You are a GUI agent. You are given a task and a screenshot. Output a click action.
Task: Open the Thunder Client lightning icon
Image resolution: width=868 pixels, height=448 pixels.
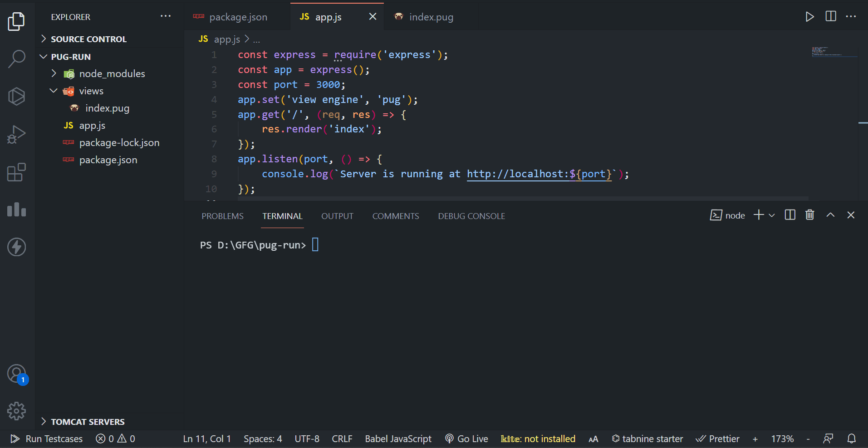coord(17,247)
